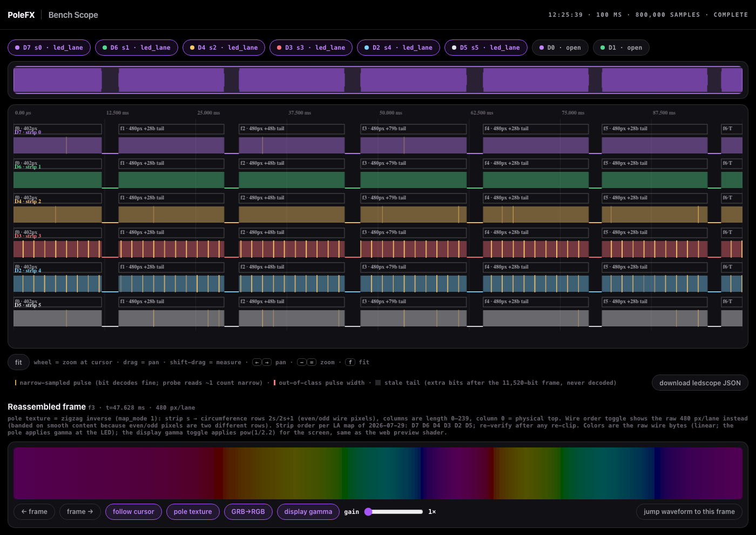Viewport: 756px width, 535px height.
Task: Go to the previous frame
Action: [34, 511]
